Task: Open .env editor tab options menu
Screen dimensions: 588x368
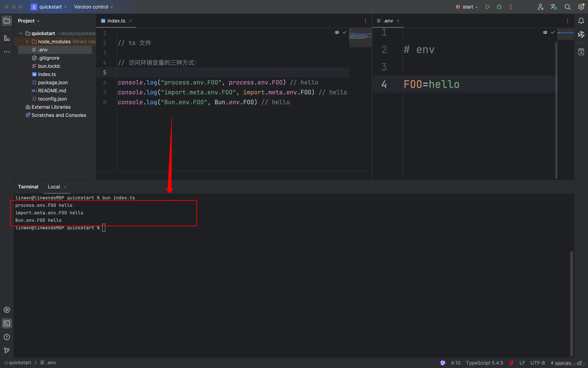Action: 567,21
